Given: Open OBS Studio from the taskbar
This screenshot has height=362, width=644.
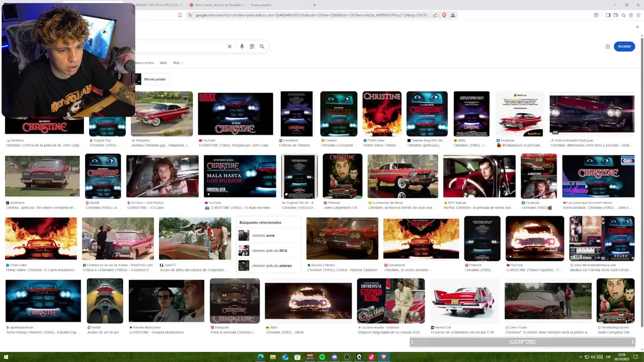Looking at the screenshot, I should pos(347,357).
